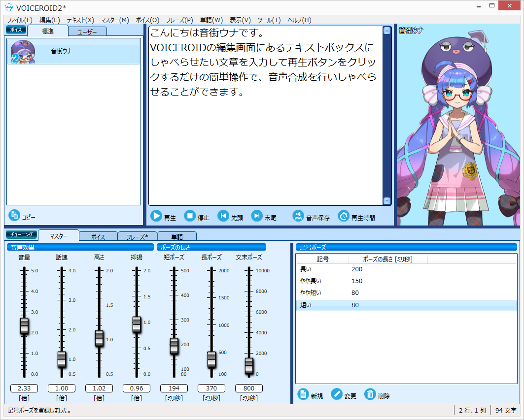Click the 短ポーズ slider handle

174,346
